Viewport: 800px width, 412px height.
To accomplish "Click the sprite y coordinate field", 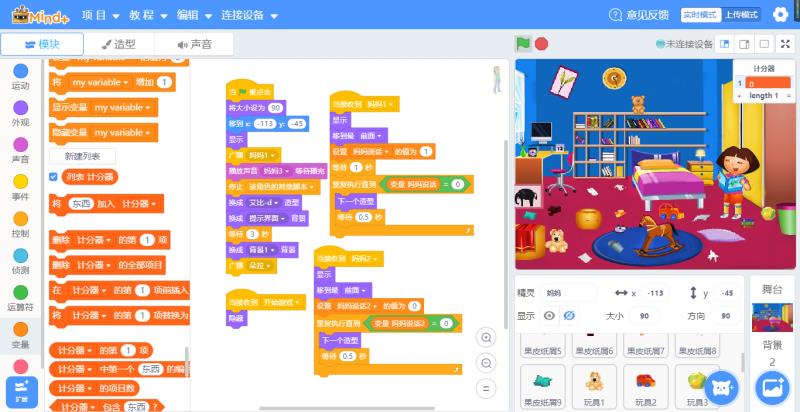I will coord(727,293).
